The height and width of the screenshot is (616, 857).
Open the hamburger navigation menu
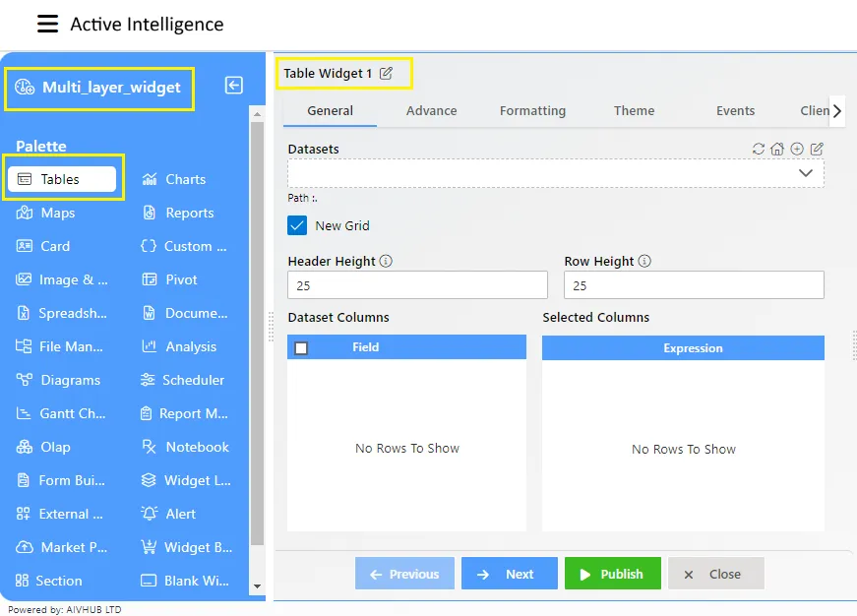point(47,24)
